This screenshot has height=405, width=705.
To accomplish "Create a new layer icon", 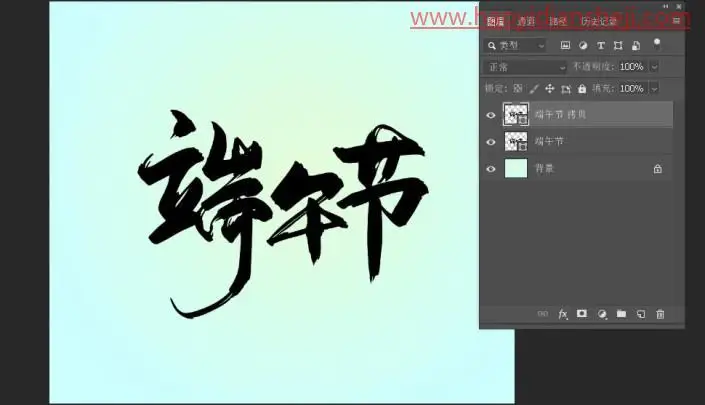I will pyautogui.click(x=641, y=314).
